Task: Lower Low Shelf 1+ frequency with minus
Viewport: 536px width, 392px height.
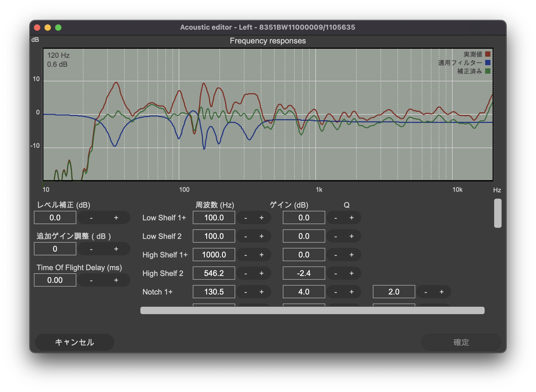Action: (245, 218)
